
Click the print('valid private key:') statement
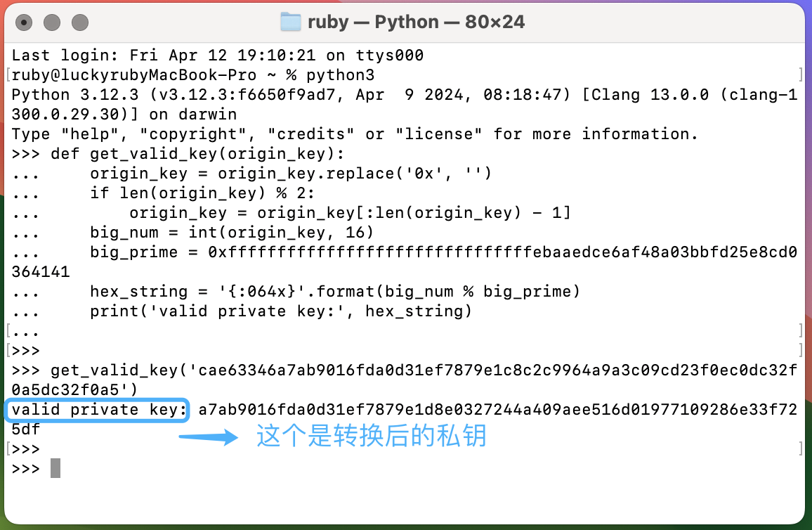pyautogui.click(x=281, y=311)
